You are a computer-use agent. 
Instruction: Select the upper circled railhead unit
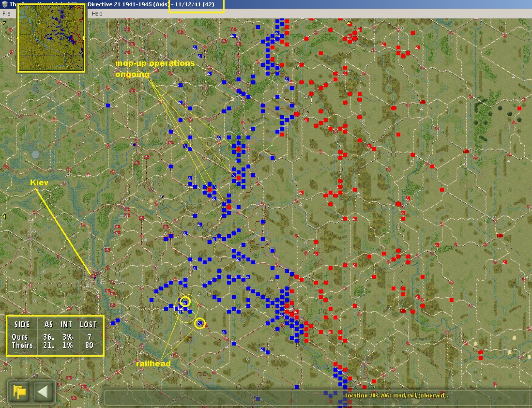[x=185, y=302]
